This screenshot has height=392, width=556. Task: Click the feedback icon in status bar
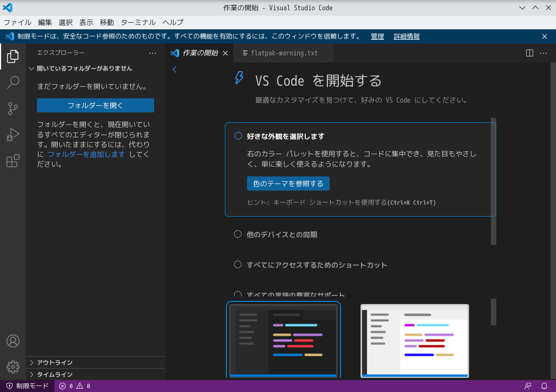528,386
